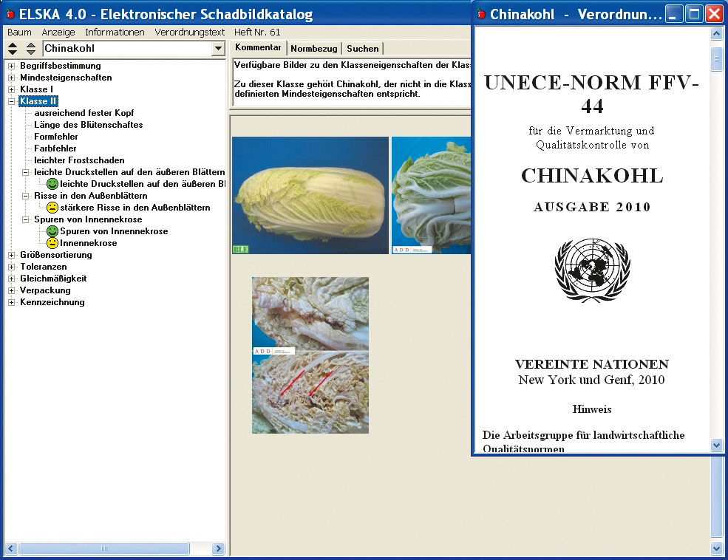Open the Verordnungstext menu
The image size is (728, 560).
pyautogui.click(x=189, y=32)
